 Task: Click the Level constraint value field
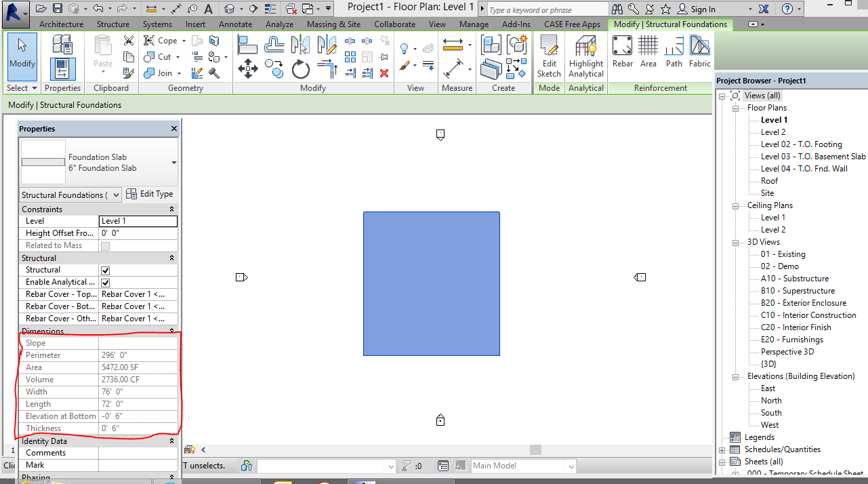coord(138,221)
